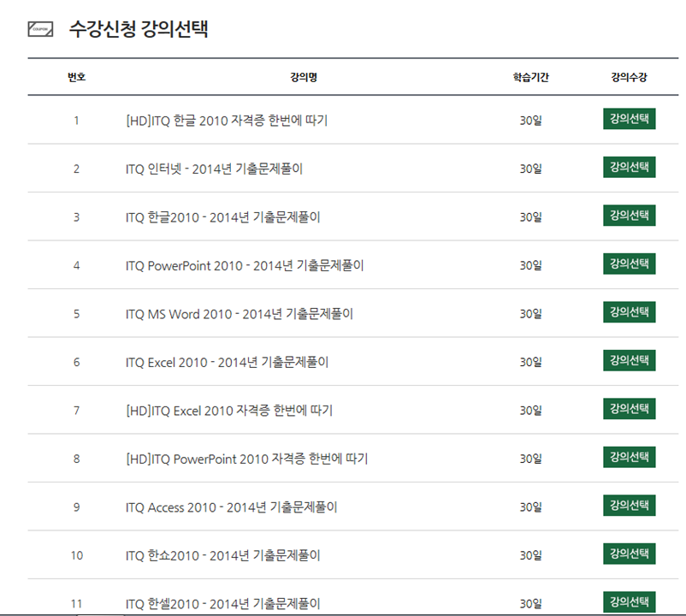Click the 수강신청 강의선택 page heading
686x616 pixels.
point(139,29)
